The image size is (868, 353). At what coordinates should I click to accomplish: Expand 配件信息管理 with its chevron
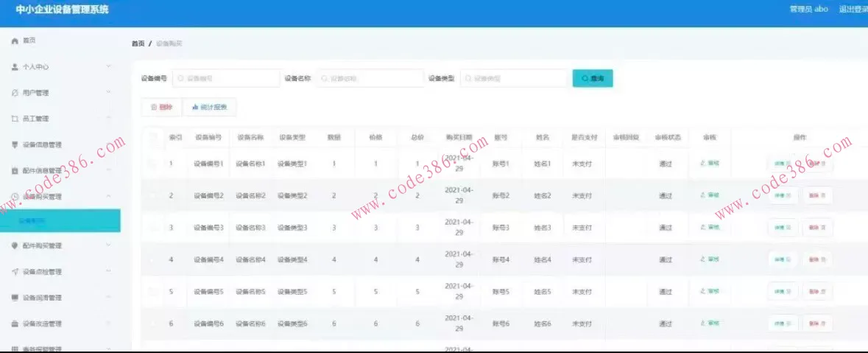pos(108,169)
